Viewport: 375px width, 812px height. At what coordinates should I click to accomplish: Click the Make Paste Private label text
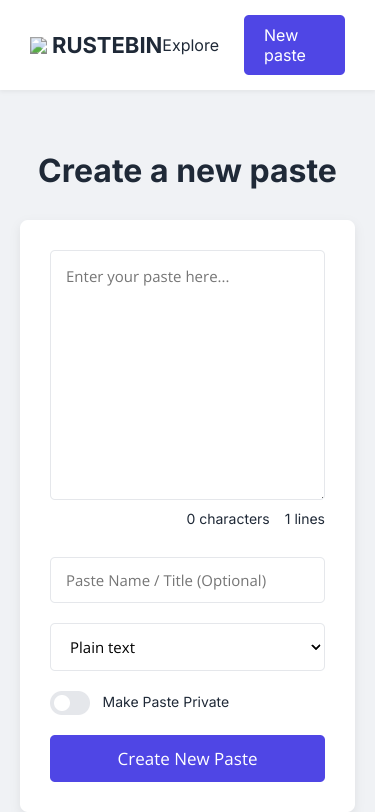(x=166, y=702)
